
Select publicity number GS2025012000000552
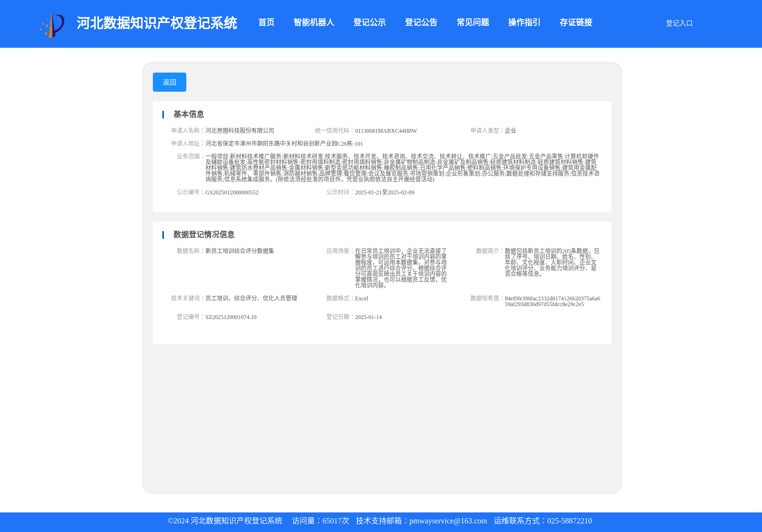pyautogui.click(x=232, y=192)
